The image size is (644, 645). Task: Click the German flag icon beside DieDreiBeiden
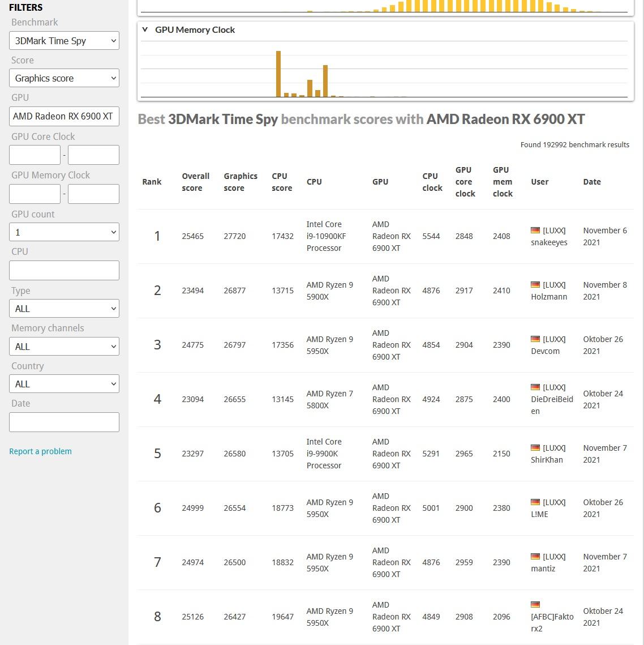535,387
